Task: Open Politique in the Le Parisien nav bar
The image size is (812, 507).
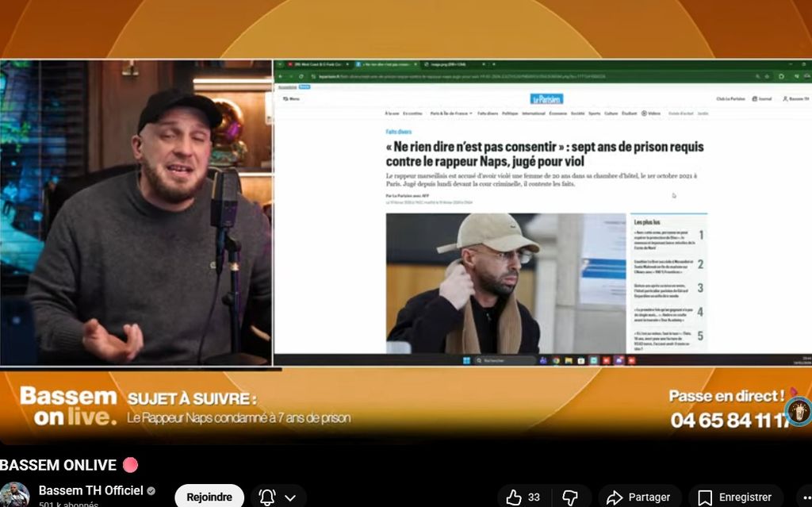Action: tap(510, 113)
